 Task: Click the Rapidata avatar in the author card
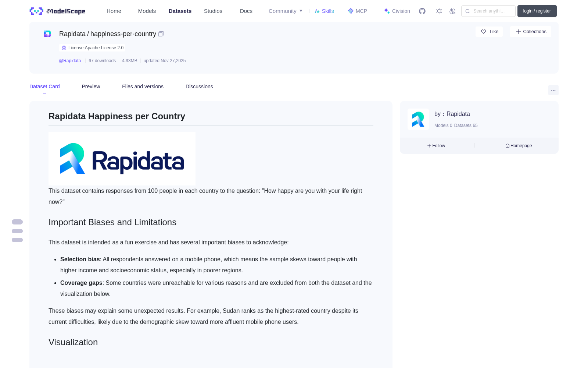418,119
